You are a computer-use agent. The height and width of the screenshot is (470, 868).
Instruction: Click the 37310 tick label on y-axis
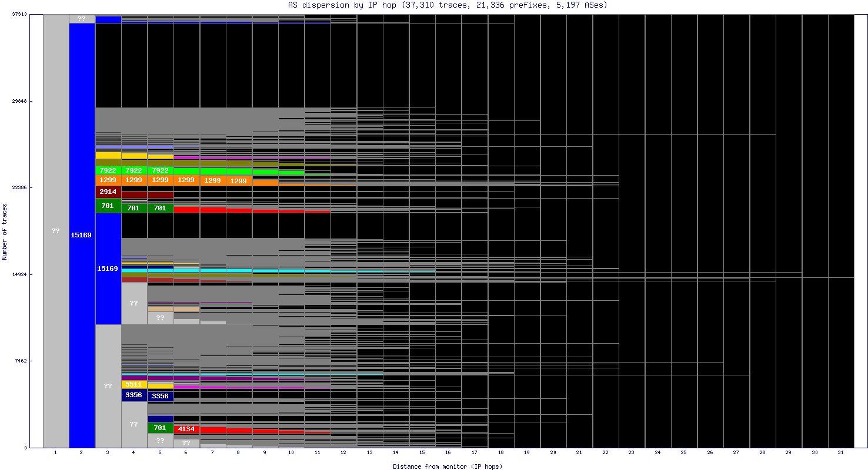click(x=19, y=14)
